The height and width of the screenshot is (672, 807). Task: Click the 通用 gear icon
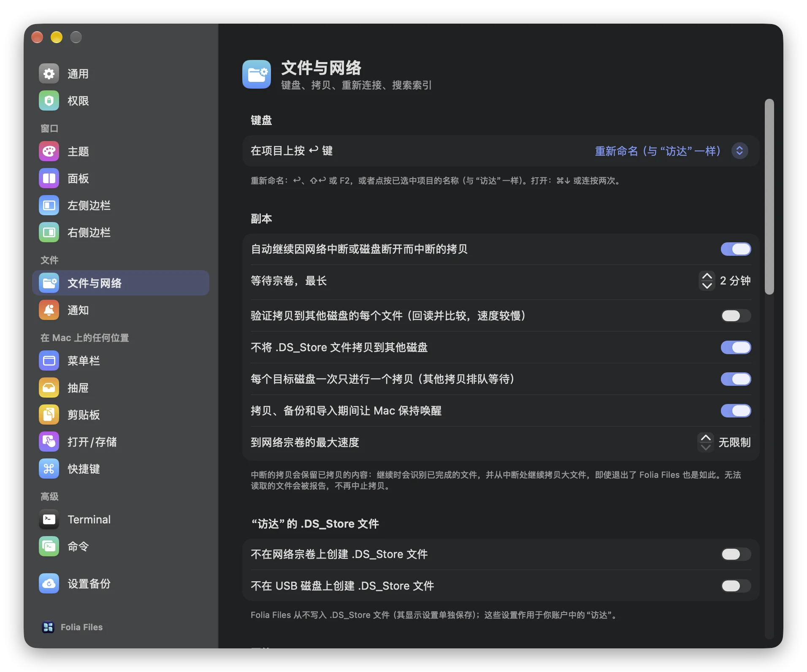tap(49, 74)
